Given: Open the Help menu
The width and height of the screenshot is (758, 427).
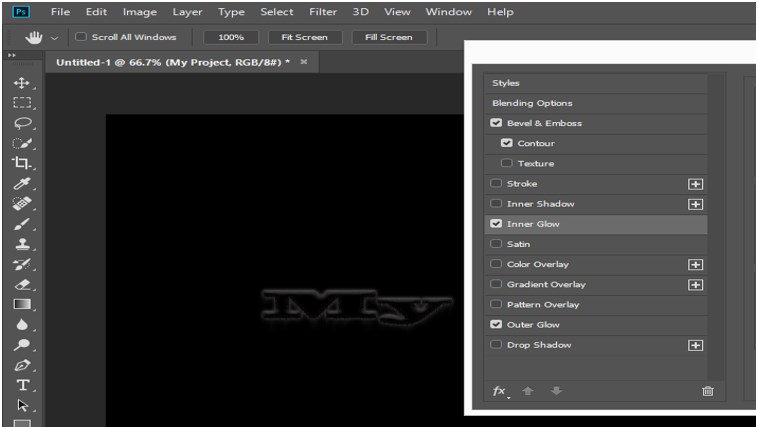Looking at the screenshot, I should pyautogui.click(x=500, y=12).
